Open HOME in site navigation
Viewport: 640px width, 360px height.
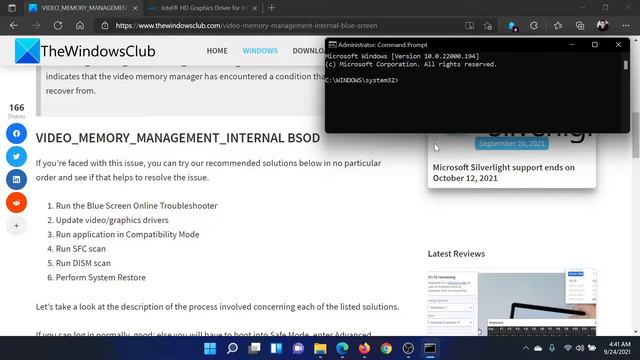point(217,51)
